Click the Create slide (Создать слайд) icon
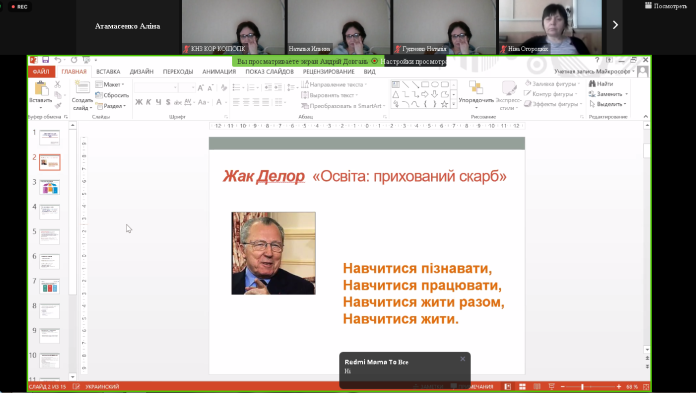696x393 pixels. click(82, 87)
